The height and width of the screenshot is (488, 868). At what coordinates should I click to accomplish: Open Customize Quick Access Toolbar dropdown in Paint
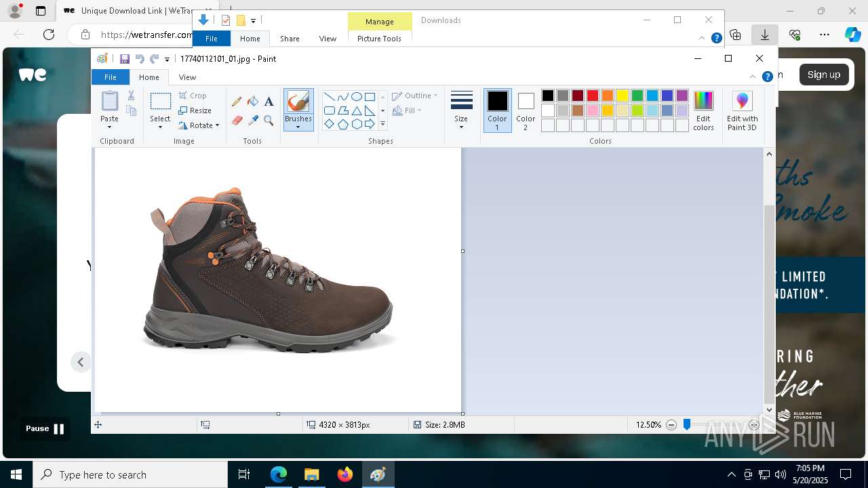click(167, 60)
